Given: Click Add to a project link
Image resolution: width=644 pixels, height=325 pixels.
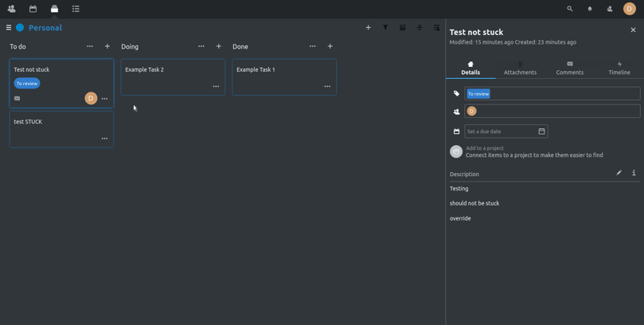Looking at the screenshot, I should [485, 148].
